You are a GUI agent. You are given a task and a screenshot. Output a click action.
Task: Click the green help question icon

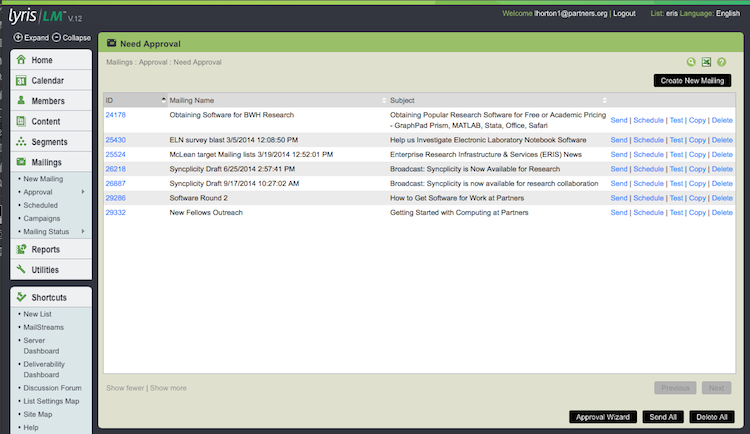[721, 62]
